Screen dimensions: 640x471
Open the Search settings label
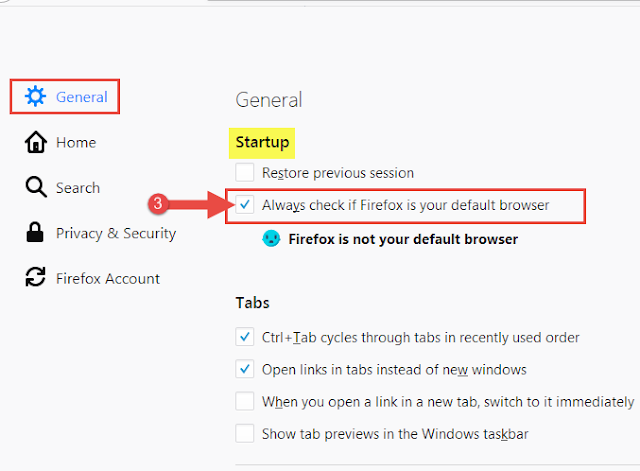(x=78, y=188)
